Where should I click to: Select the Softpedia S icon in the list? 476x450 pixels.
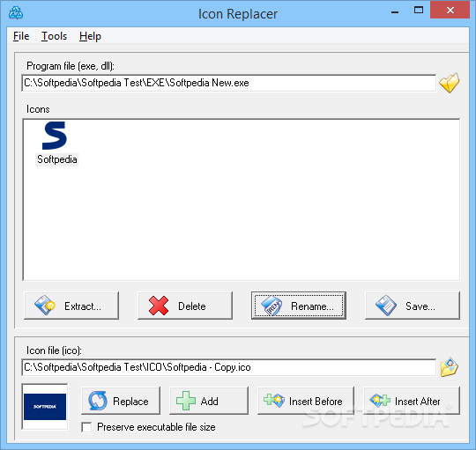click(55, 136)
